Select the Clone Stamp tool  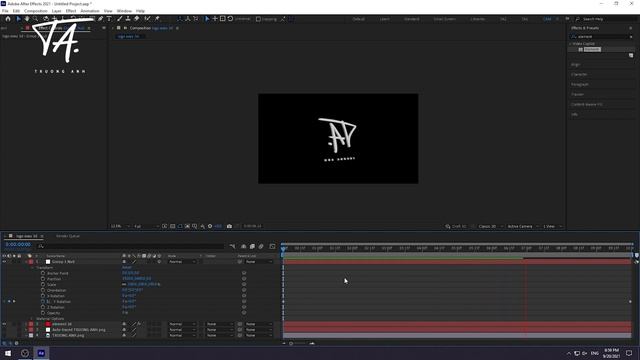(128, 19)
